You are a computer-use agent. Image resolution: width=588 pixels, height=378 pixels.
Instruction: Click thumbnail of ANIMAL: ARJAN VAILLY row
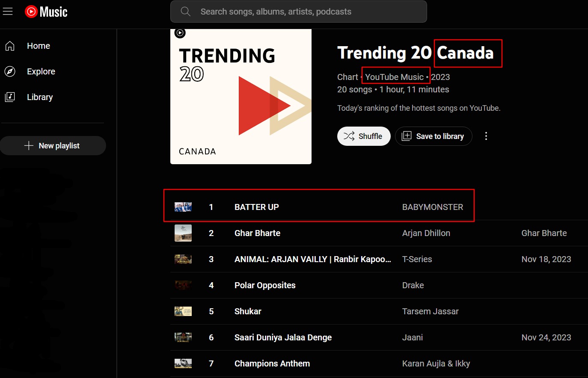point(183,259)
